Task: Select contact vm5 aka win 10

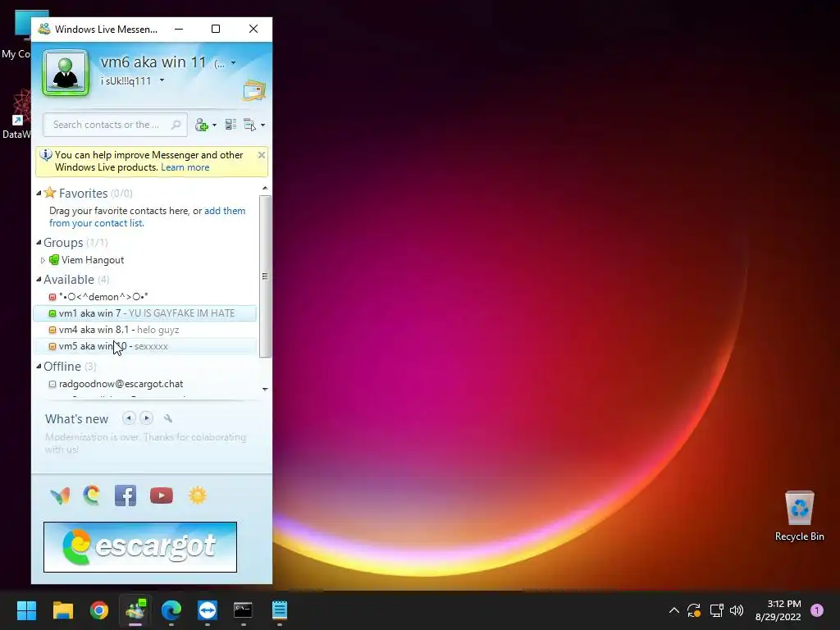Action: coord(144,347)
